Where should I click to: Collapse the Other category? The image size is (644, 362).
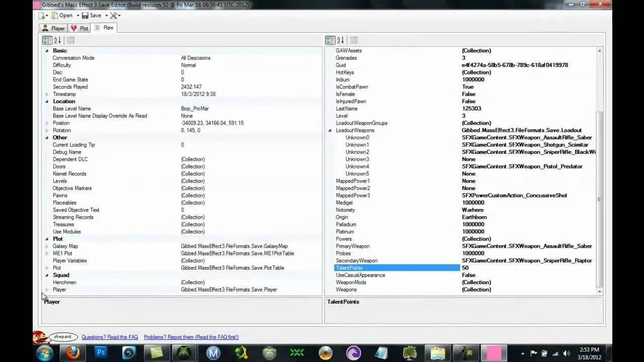click(47, 138)
